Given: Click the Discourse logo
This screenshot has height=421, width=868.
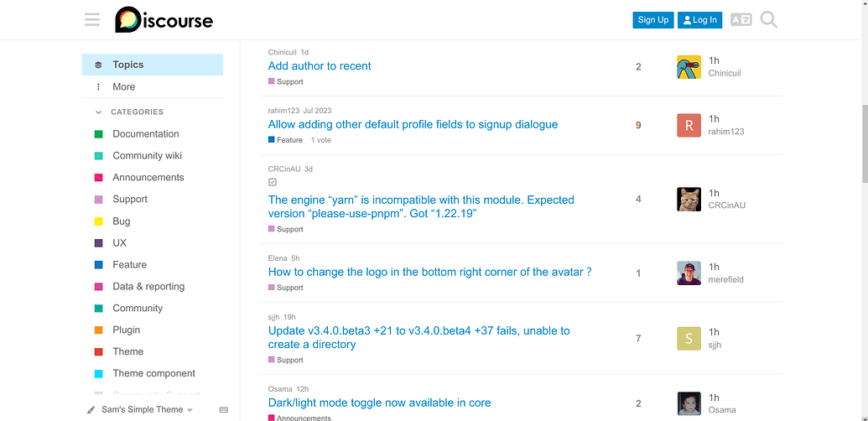Looking at the screenshot, I should 164,19.
